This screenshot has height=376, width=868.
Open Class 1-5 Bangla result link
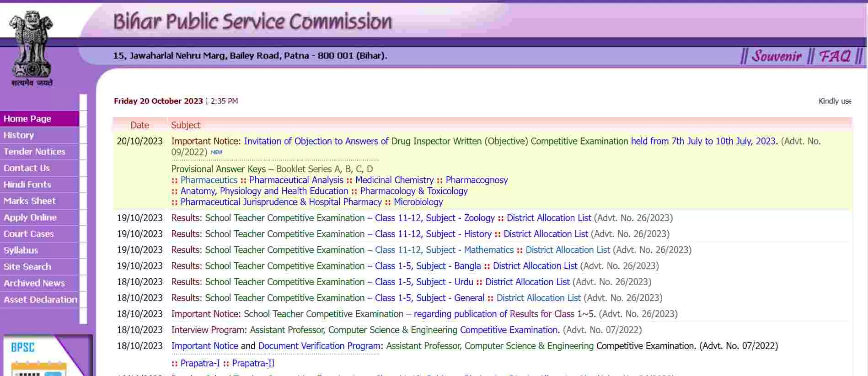tap(428, 266)
